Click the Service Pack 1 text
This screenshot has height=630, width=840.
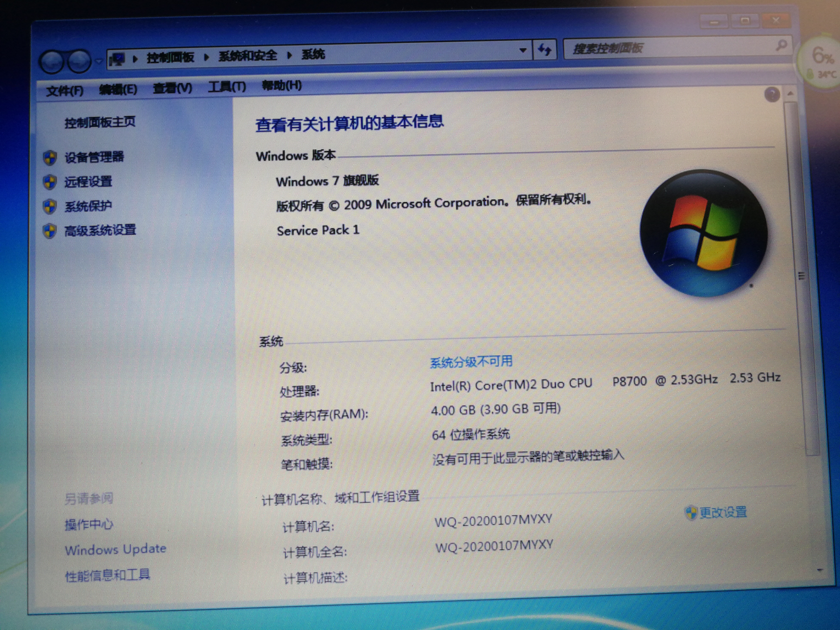coord(318,230)
